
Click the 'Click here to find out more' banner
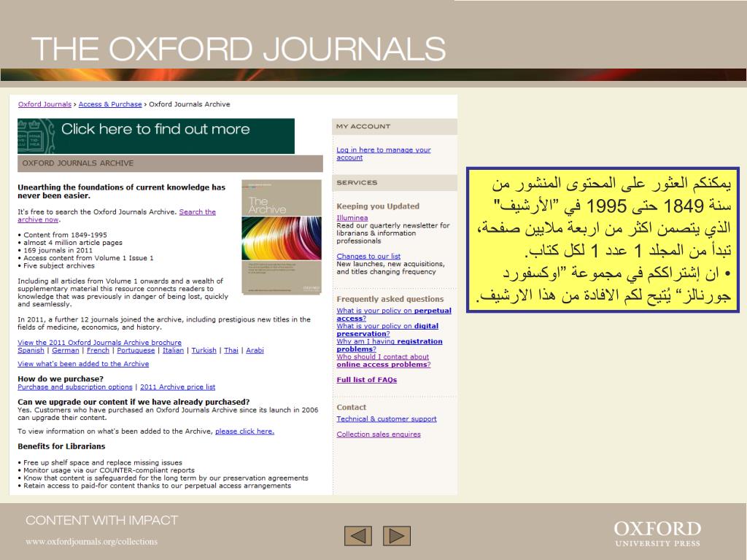pos(156,136)
